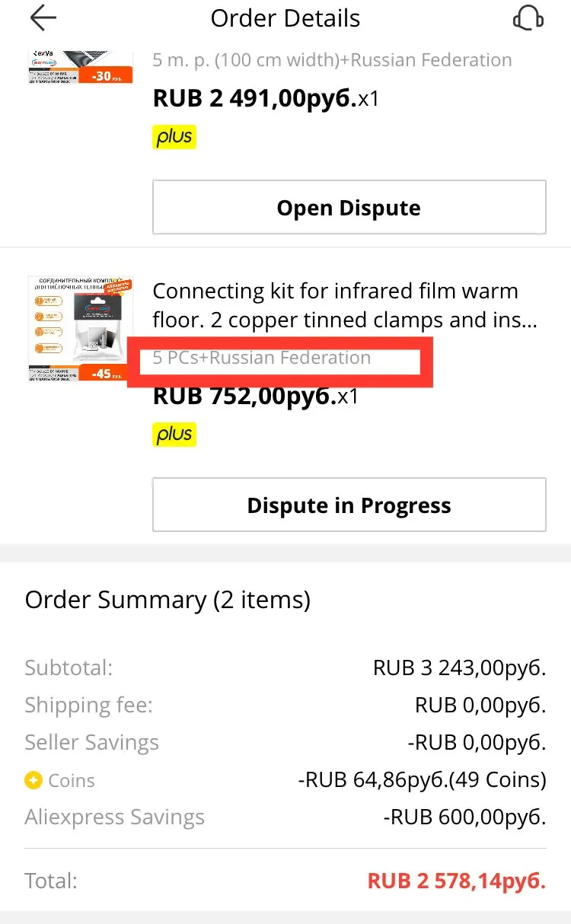
Task: Tap the Order Details page title
Action: pos(285,18)
